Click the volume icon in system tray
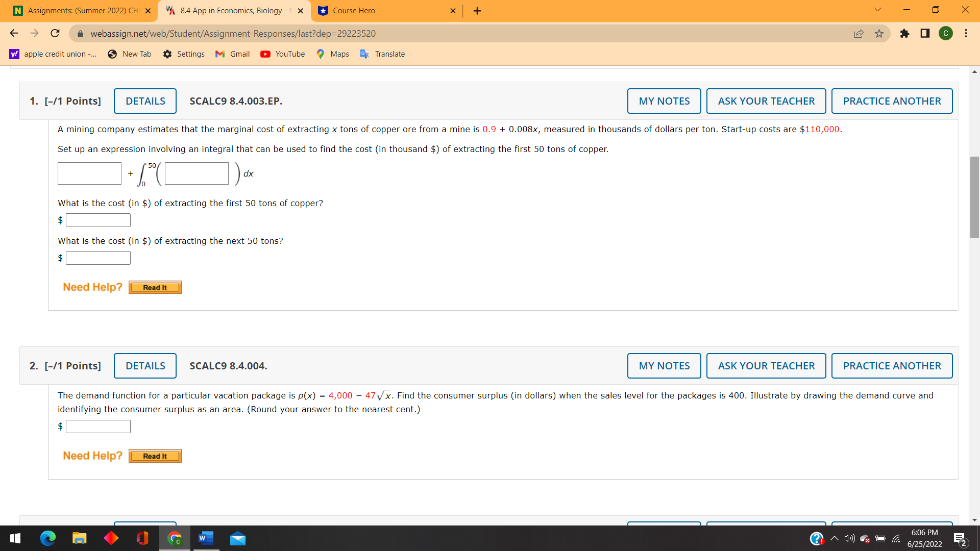This screenshot has height=551, width=980. [849, 538]
